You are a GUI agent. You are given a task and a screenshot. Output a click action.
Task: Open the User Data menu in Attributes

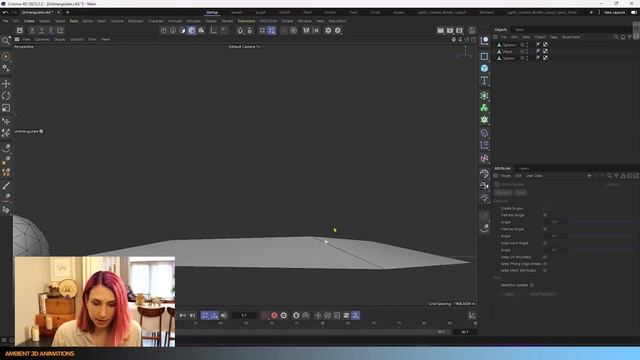534,176
